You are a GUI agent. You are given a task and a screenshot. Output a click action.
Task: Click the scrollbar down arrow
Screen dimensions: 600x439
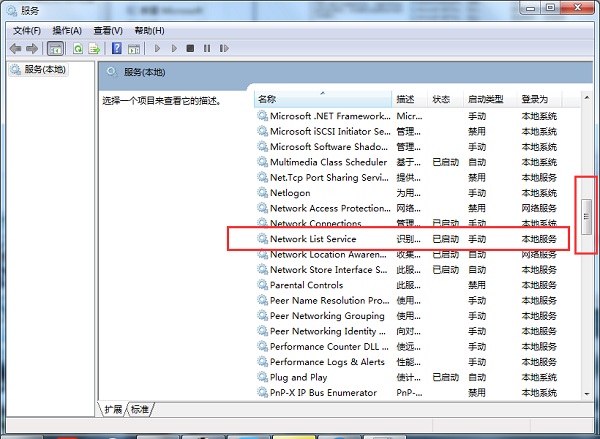click(586, 394)
